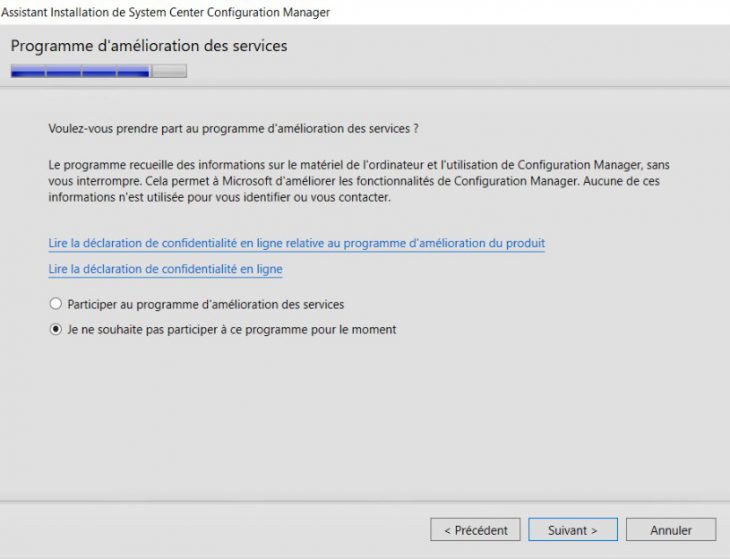Open the privacy link about programme d'amélioration du produit
The height and width of the screenshot is (559, 730).
pyautogui.click(x=296, y=243)
